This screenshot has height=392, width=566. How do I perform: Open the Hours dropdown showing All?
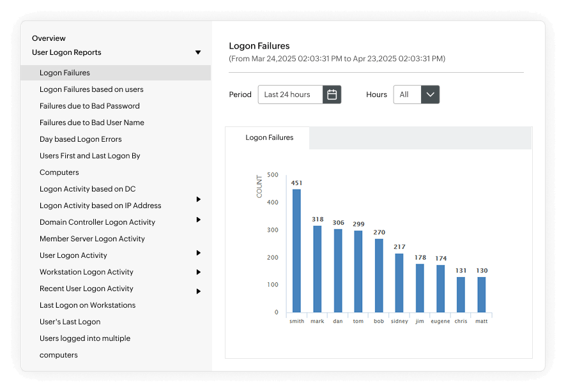click(x=429, y=94)
